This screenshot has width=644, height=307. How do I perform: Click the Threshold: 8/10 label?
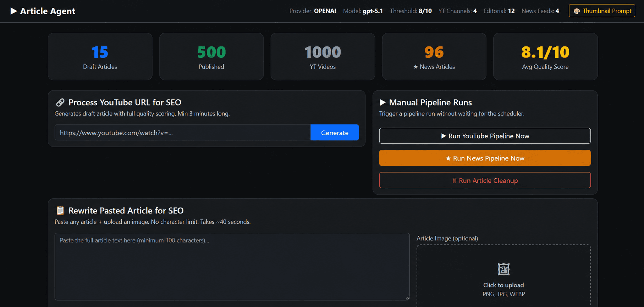[411, 11]
